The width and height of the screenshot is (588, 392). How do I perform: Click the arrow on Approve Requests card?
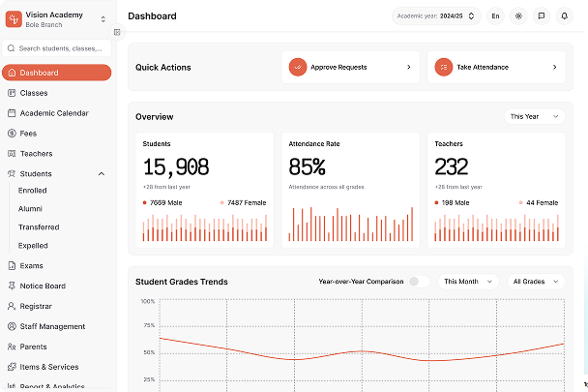click(x=409, y=67)
